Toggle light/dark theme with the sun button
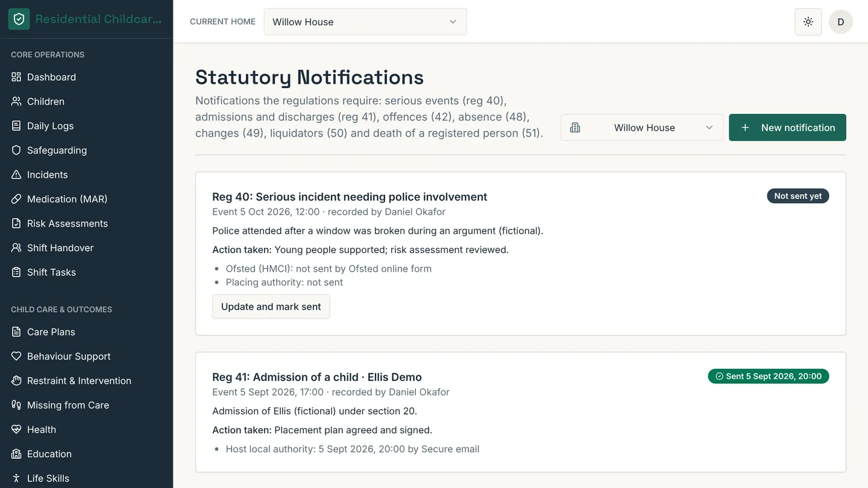868x488 pixels. pos(808,22)
